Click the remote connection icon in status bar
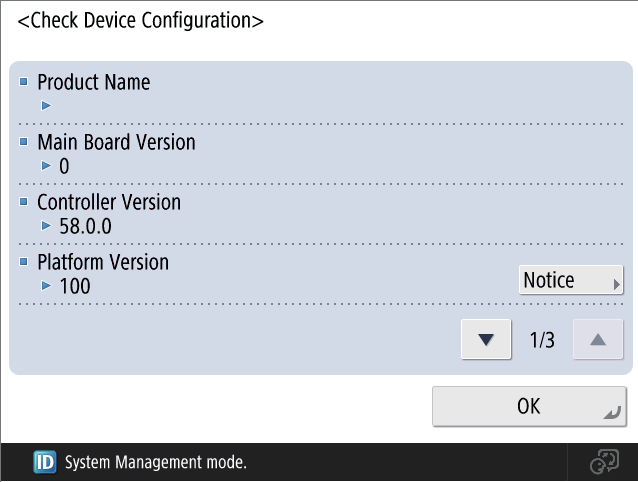Screen dimensions: 638x482 604,462
